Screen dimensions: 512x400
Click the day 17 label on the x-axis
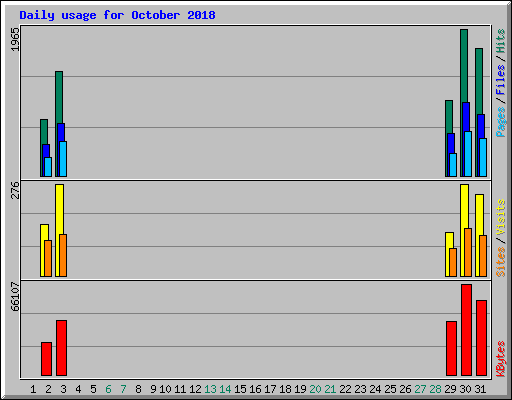point(270,389)
